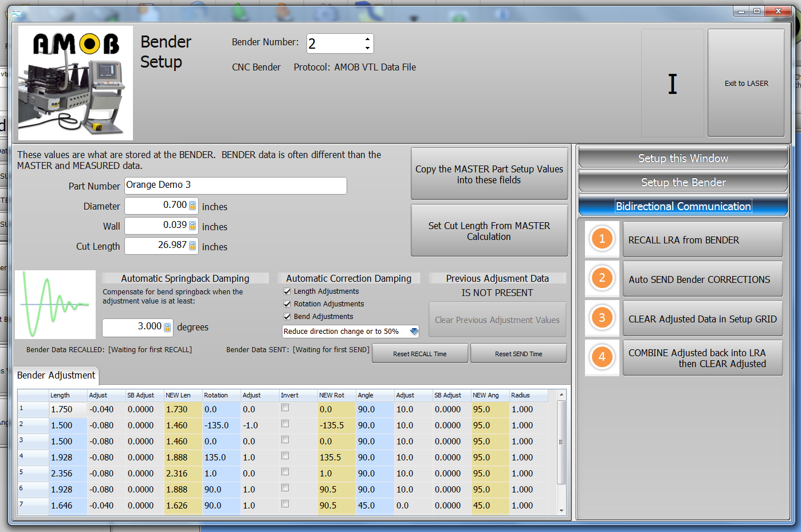Click calculator icon in springback degrees field
The height and width of the screenshot is (532, 801).
pos(167,328)
